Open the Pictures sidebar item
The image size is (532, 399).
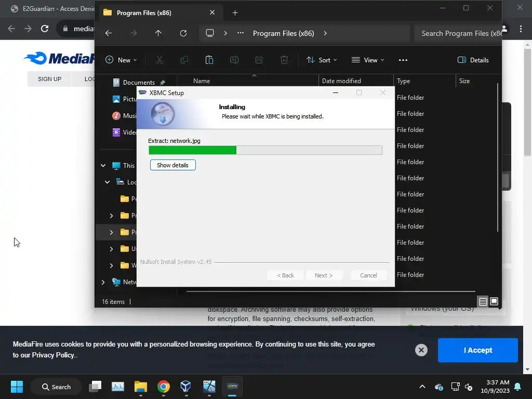124,99
